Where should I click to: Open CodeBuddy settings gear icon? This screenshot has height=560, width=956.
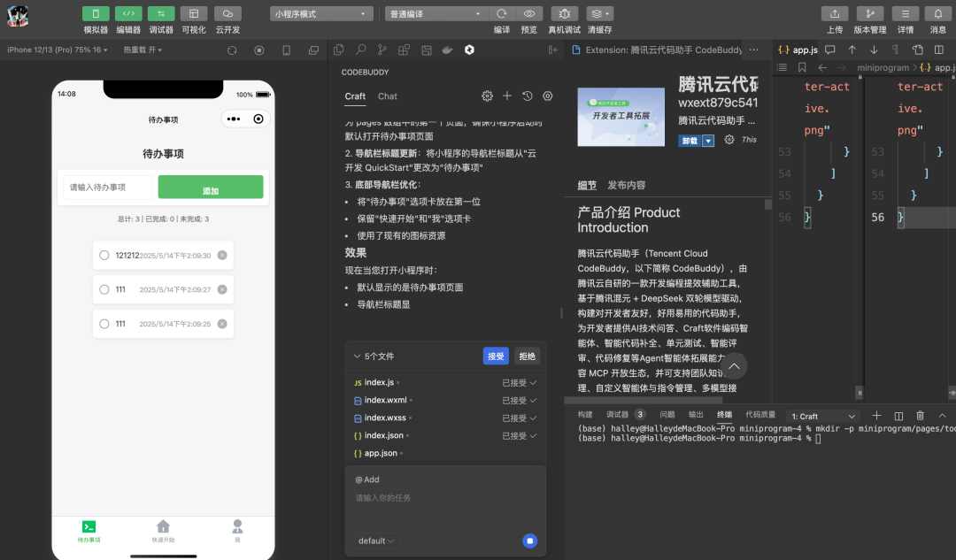click(x=487, y=96)
